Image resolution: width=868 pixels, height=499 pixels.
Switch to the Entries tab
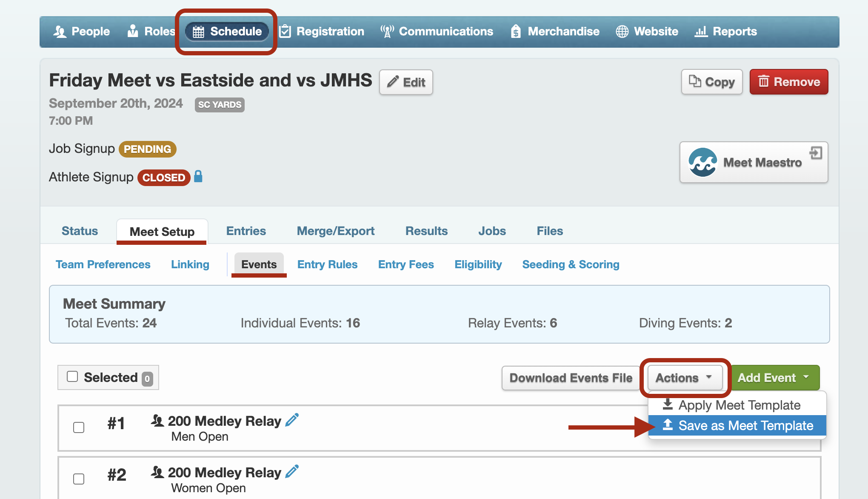[x=246, y=231]
